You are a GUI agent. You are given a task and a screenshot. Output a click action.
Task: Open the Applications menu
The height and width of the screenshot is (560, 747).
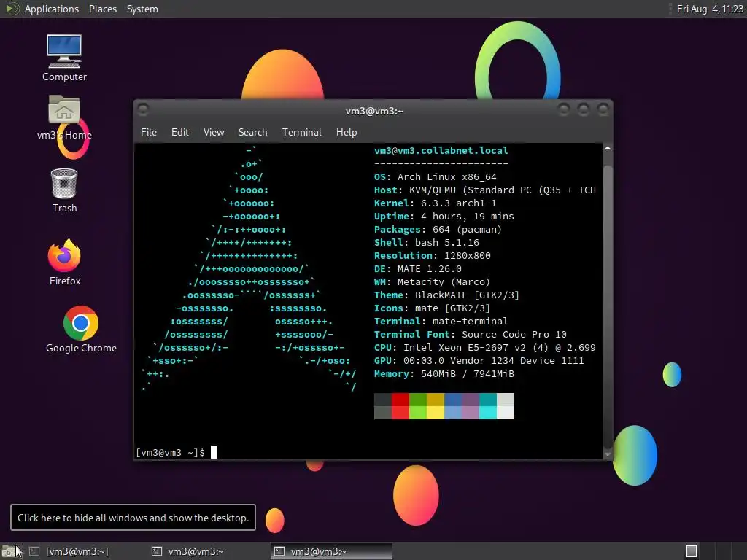click(x=52, y=9)
